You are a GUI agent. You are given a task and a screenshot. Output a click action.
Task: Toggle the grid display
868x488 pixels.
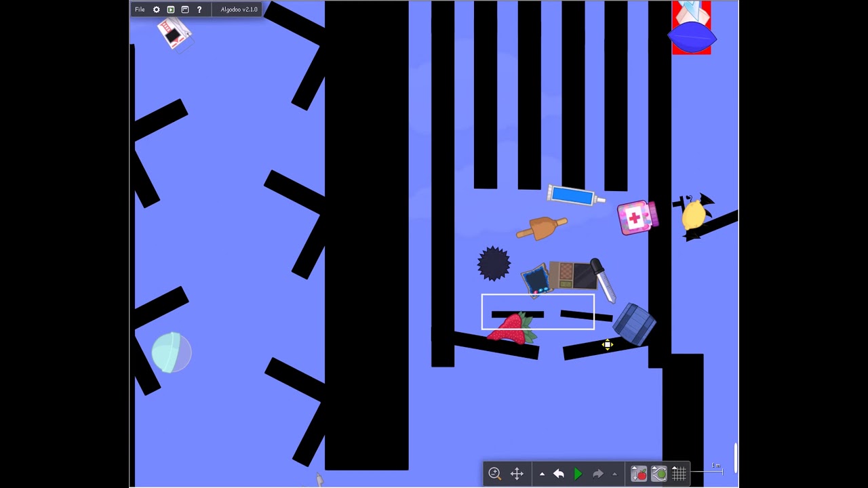679,474
